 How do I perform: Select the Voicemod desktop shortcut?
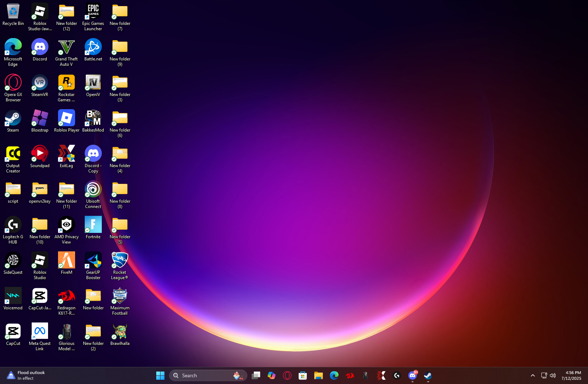(x=13, y=299)
